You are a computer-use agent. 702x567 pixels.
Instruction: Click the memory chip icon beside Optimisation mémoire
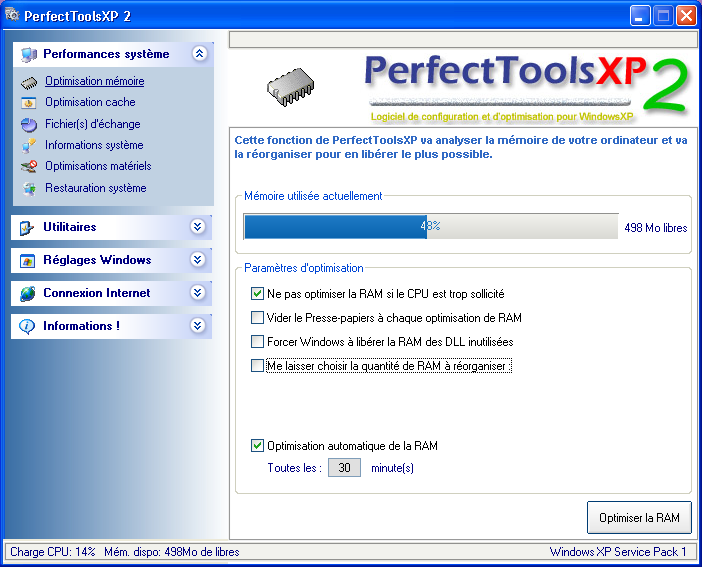click(29, 82)
